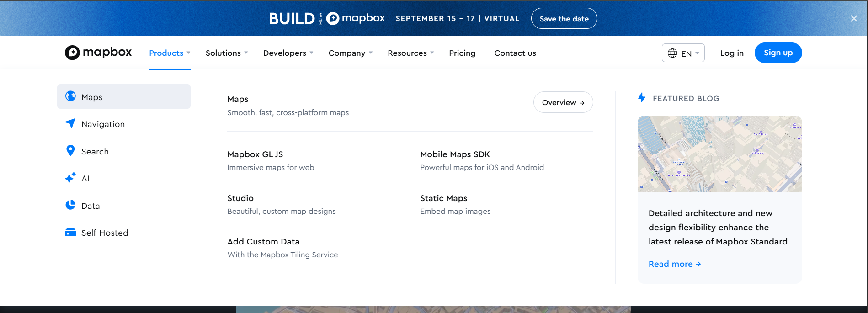Select the Data category label

[91, 206]
